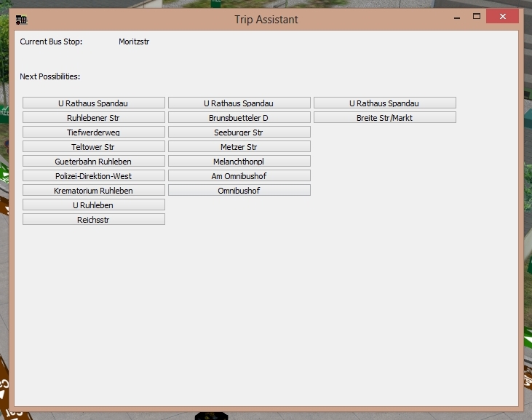The height and width of the screenshot is (420, 532).
Task: Choose the U Ruhleben stop
Action: click(x=93, y=205)
